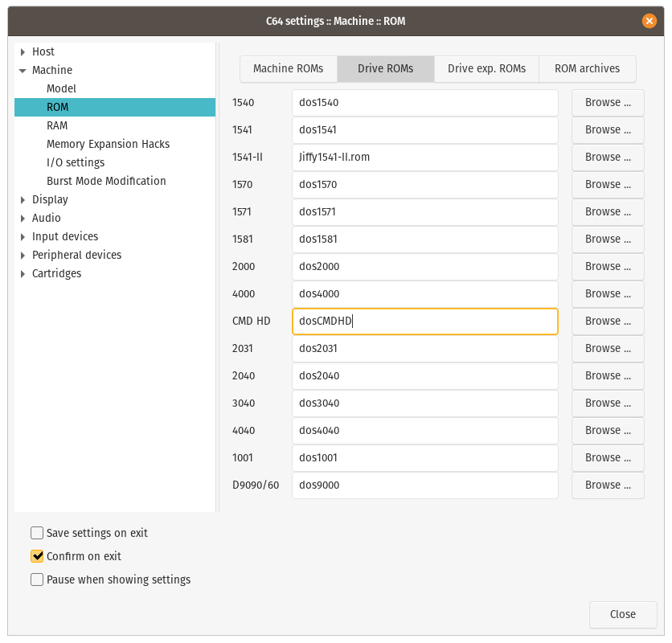This screenshot has width=672, height=643.
Task: Click the Jiffy1541-II.rom text field
Action: coord(425,158)
